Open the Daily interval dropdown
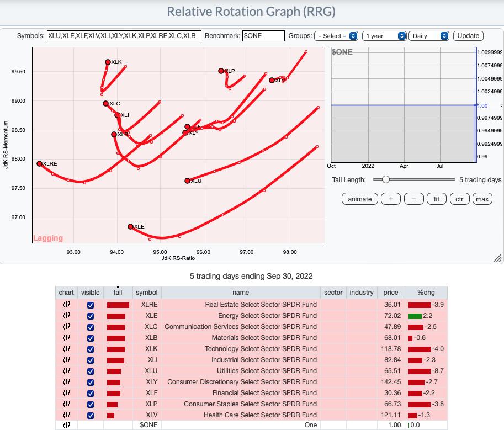 [429, 36]
